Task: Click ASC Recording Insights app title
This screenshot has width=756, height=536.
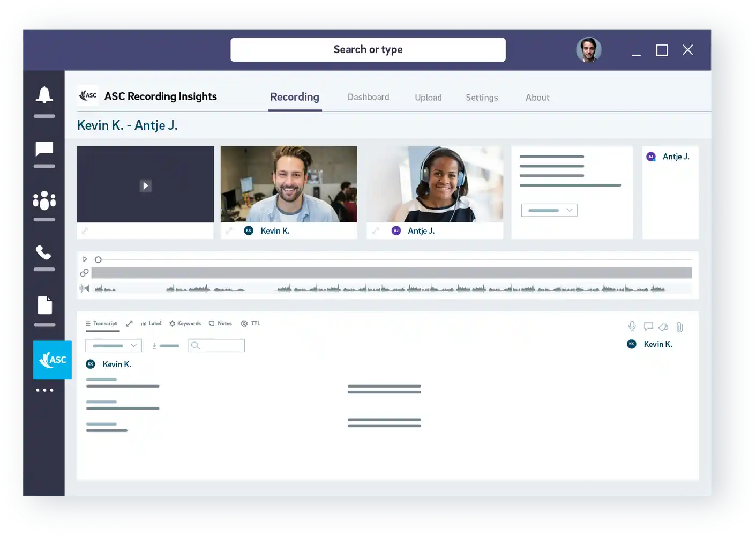Action: pos(161,96)
